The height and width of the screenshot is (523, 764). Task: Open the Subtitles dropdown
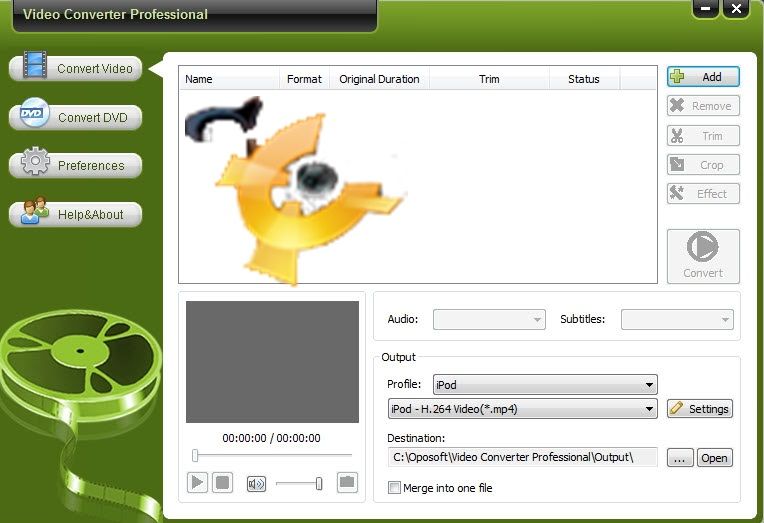click(677, 320)
